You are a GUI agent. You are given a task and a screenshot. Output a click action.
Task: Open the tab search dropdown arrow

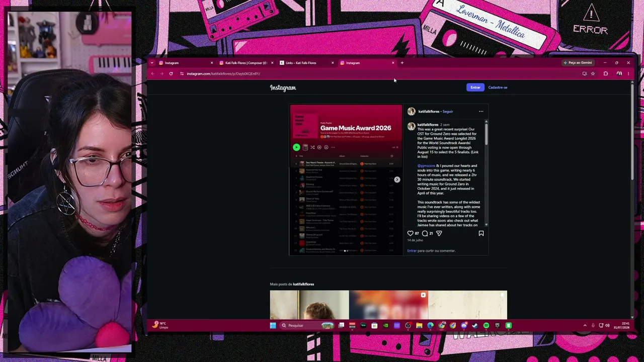(x=152, y=63)
